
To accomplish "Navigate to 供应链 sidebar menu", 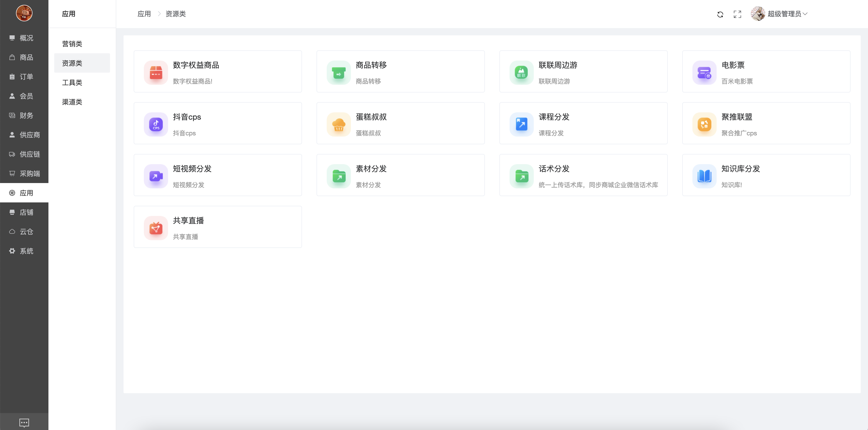I will [29, 154].
